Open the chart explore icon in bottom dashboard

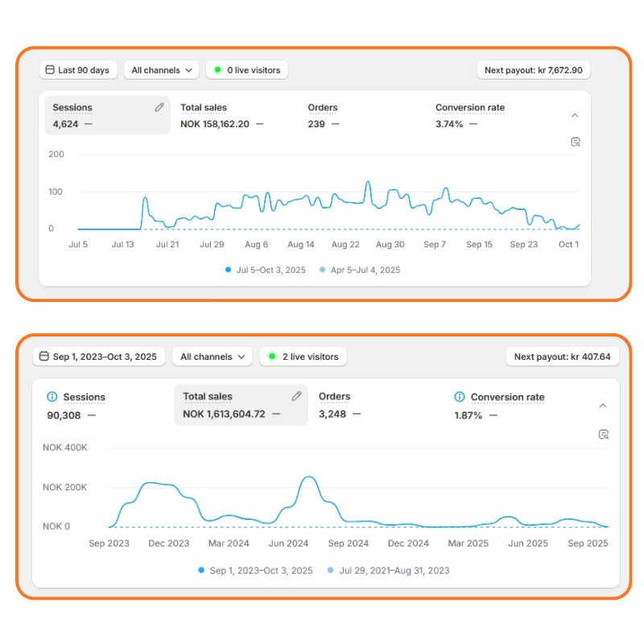click(x=603, y=435)
